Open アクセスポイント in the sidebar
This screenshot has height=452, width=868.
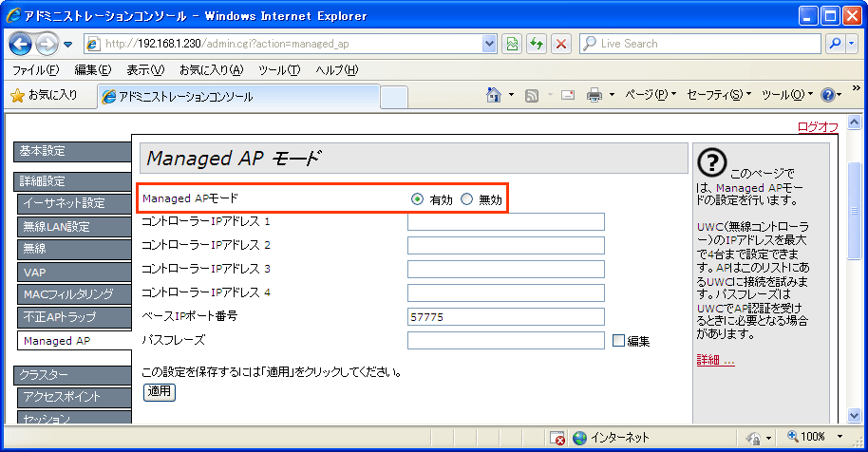click(x=74, y=397)
